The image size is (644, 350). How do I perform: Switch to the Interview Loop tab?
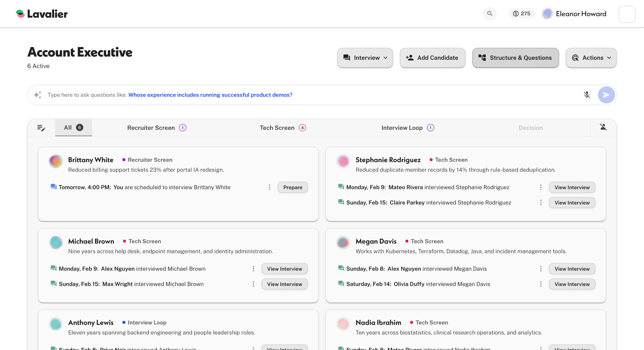(407, 128)
